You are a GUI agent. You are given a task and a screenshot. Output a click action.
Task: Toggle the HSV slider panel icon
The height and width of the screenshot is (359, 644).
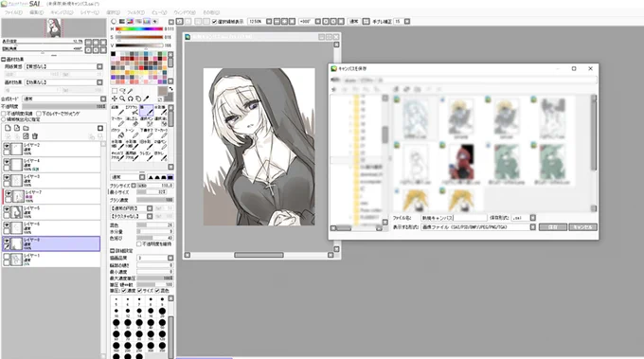(130, 22)
